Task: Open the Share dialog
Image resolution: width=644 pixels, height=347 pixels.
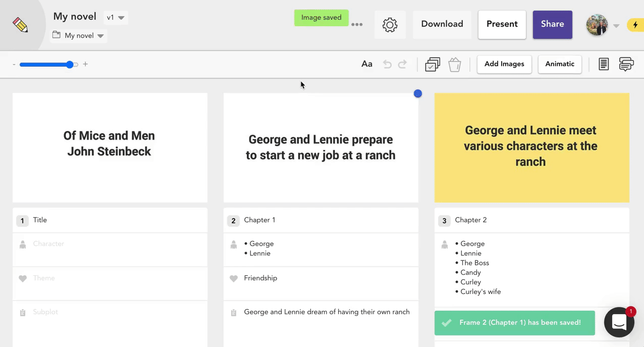Action: point(552,24)
